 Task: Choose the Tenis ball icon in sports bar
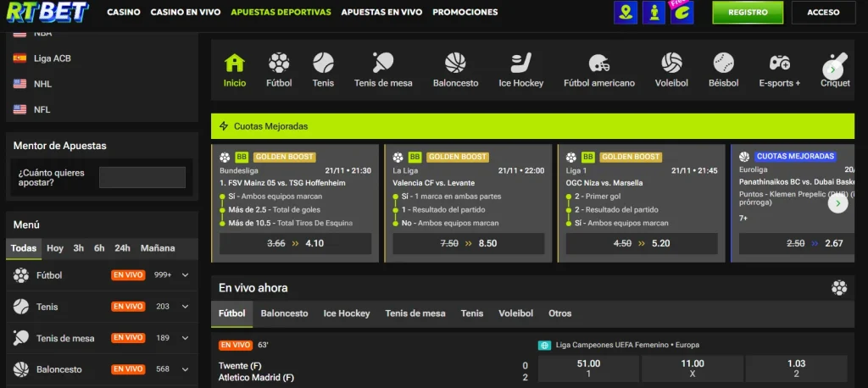pos(323,63)
